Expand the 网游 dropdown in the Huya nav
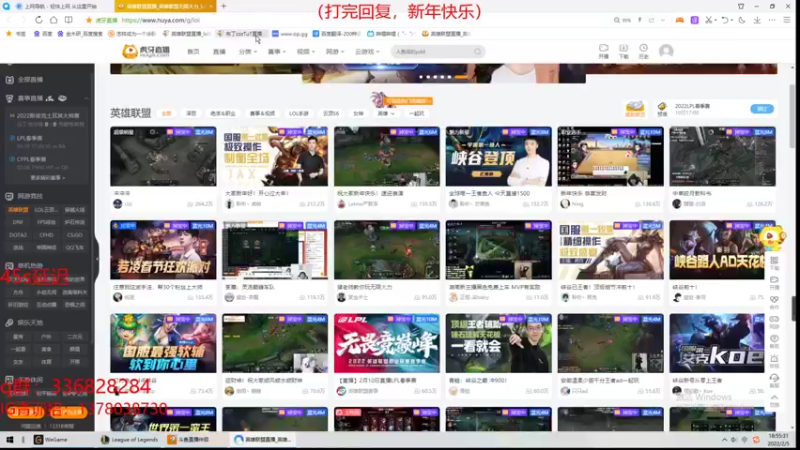The height and width of the screenshot is (450, 800). click(335, 52)
